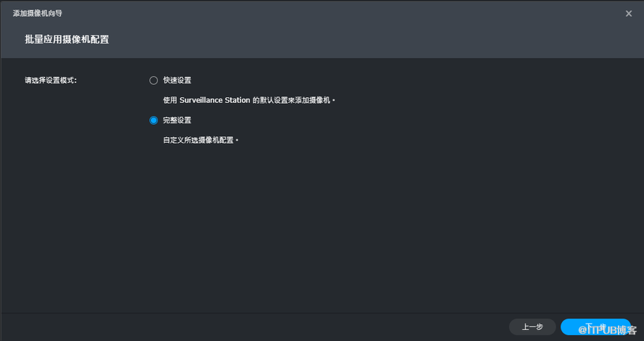This screenshot has width=644, height=341.
Task: Click the 请选择设置模式 field label
Action: point(51,81)
